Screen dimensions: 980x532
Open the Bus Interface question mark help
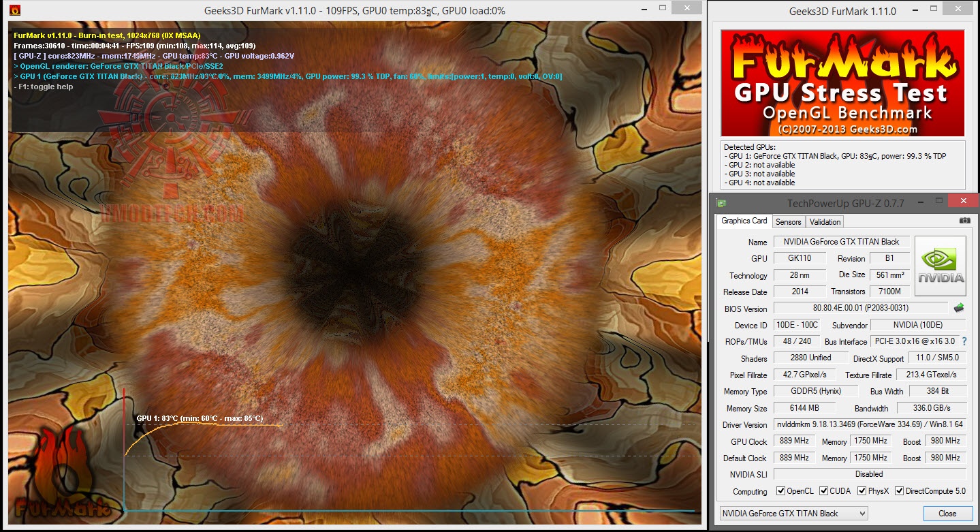pos(964,341)
